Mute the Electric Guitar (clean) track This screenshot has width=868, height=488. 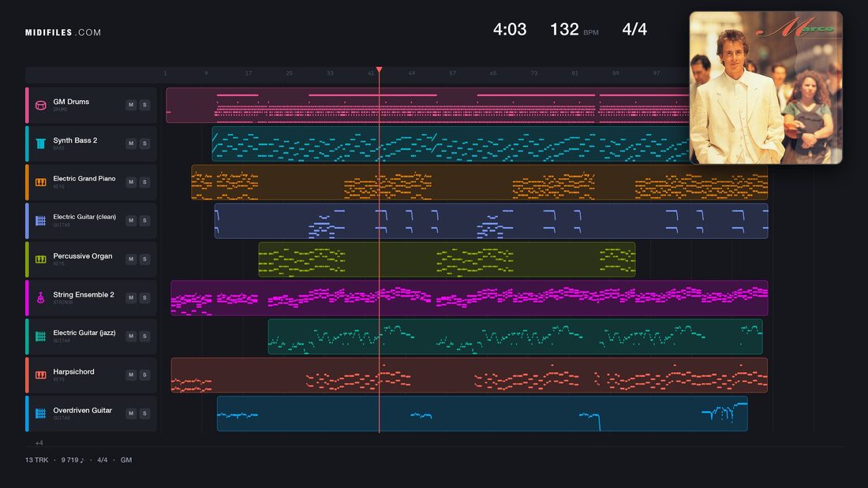coord(131,220)
